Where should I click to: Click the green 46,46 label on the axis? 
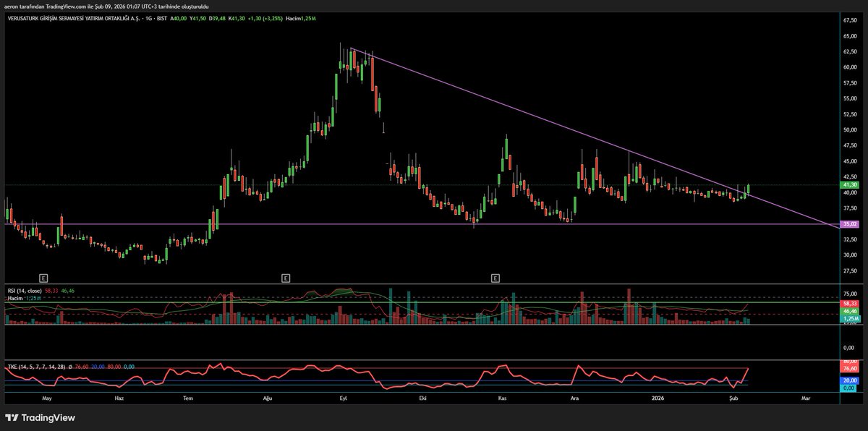[849, 310]
